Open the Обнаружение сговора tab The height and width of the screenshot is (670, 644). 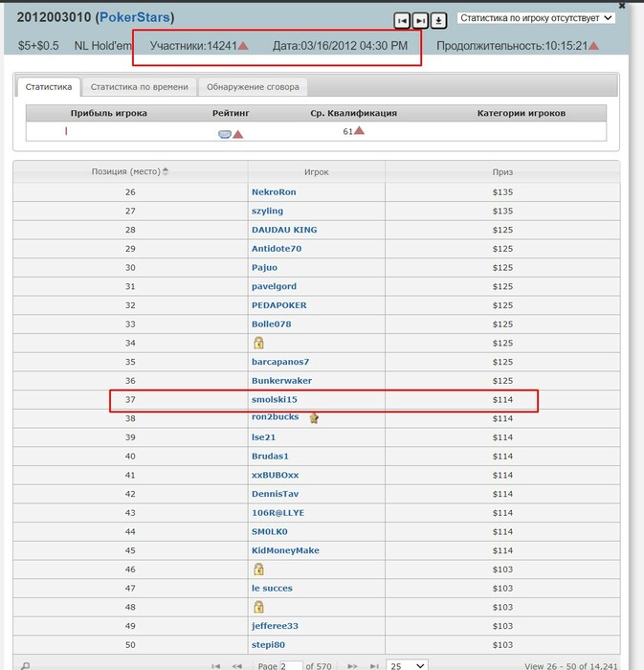[253, 87]
